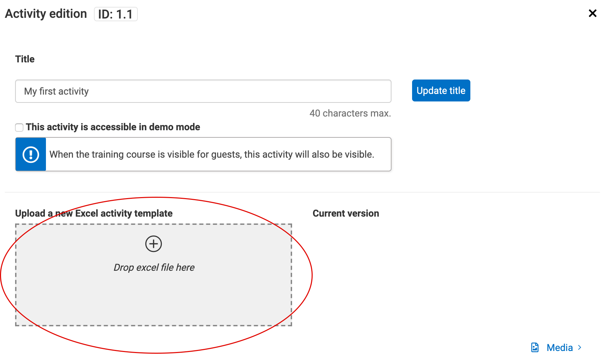Click the blue info exclamation icon
The height and width of the screenshot is (364, 602).
(x=31, y=154)
